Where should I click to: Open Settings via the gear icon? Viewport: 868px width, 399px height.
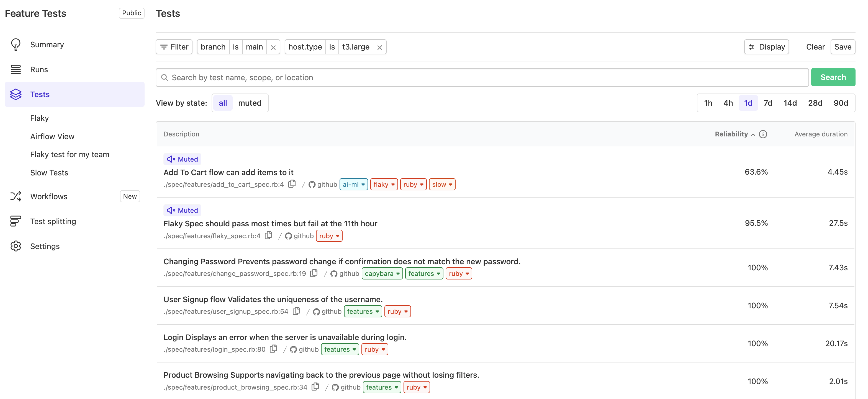(x=16, y=246)
